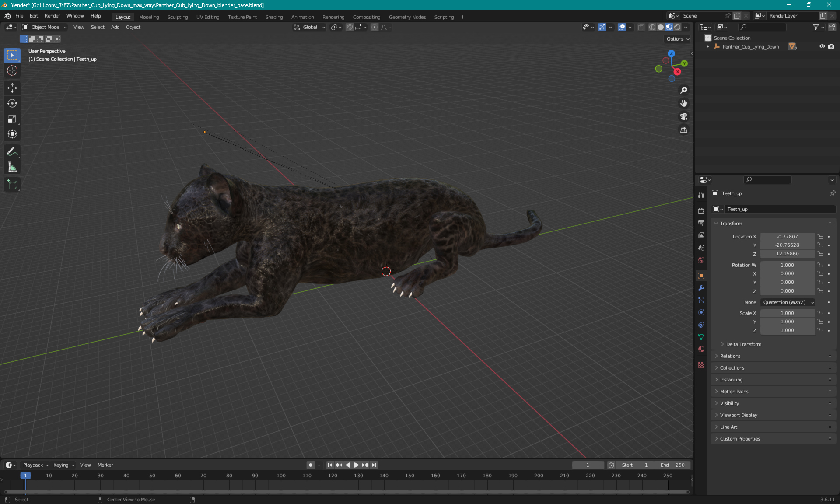Open the Scene properties tab
Image resolution: width=840 pixels, height=504 pixels.
pos(701,248)
